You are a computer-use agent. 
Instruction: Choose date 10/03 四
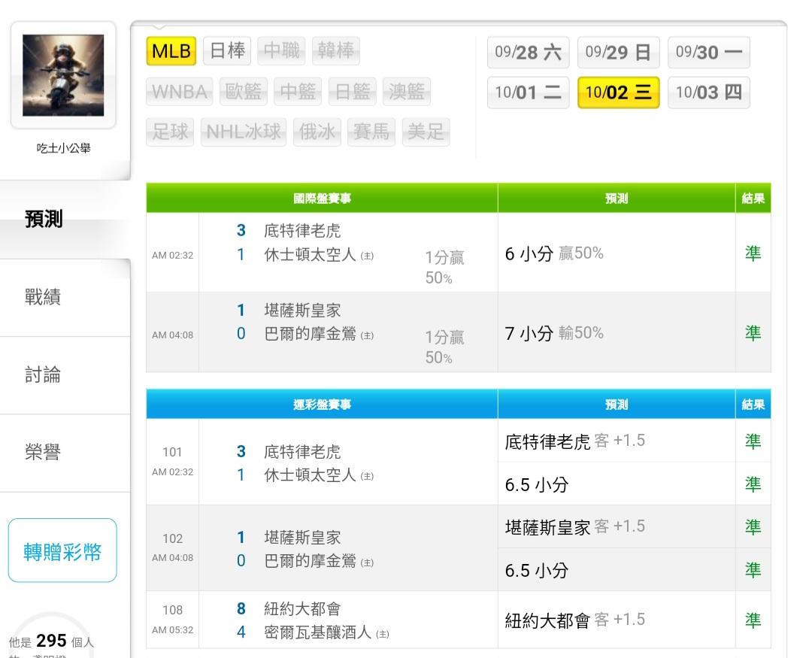pyautogui.click(x=709, y=92)
